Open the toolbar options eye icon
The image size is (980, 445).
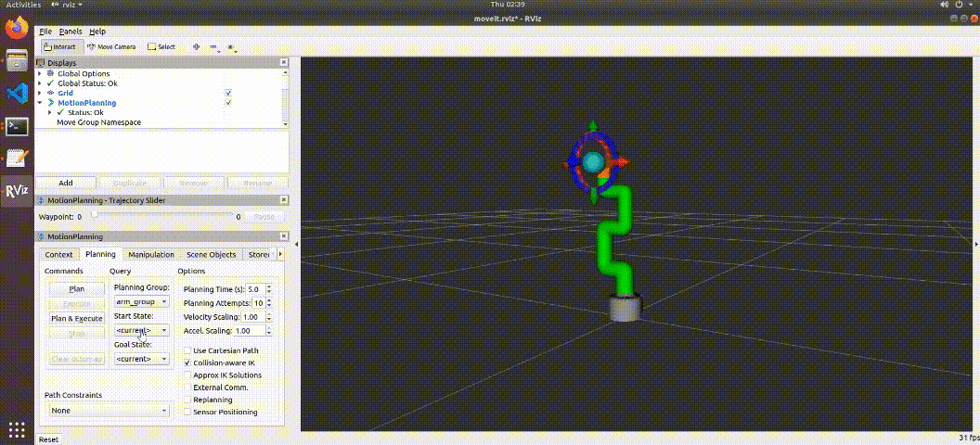(x=231, y=46)
